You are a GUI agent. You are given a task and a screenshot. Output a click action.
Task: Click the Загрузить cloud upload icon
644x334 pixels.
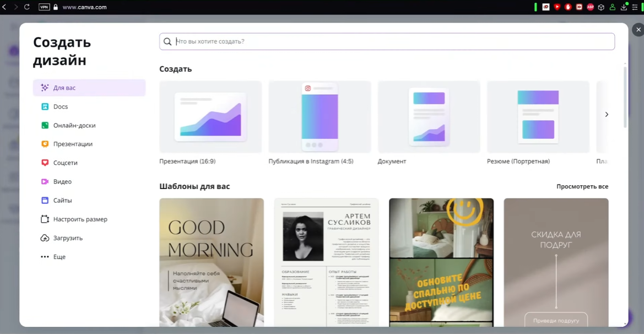(x=45, y=238)
